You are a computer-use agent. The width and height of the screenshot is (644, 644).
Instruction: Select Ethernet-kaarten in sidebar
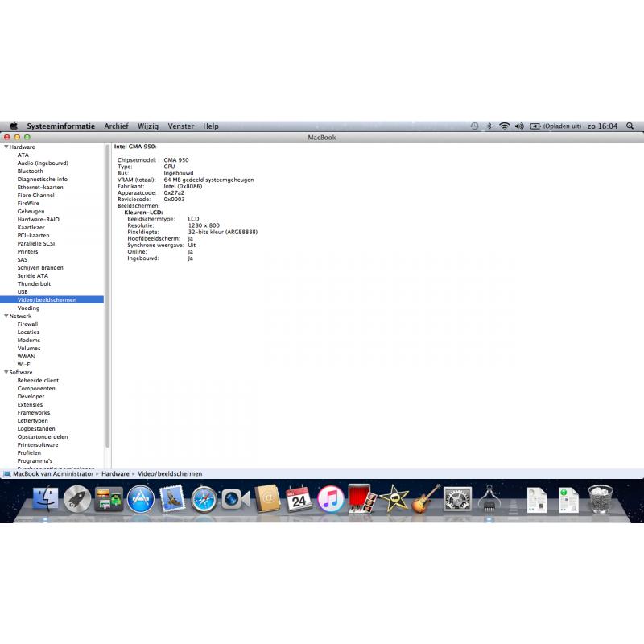click(40, 187)
